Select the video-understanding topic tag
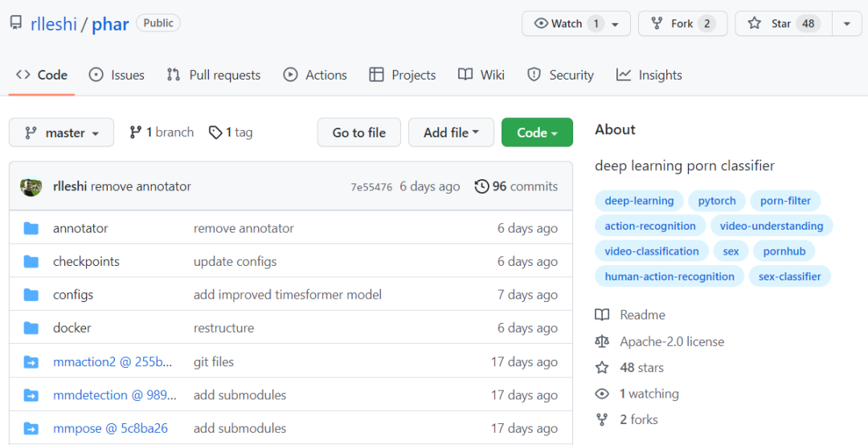 pyautogui.click(x=771, y=226)
